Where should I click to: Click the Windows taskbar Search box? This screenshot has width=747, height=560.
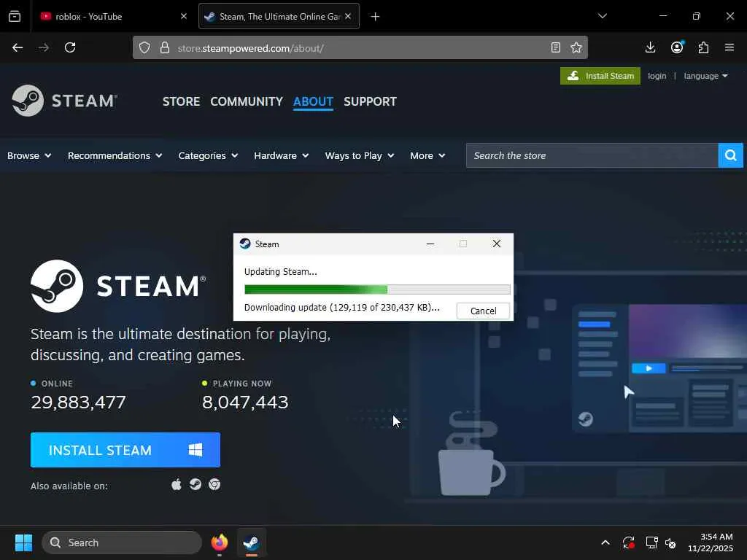tap(122, 542)
